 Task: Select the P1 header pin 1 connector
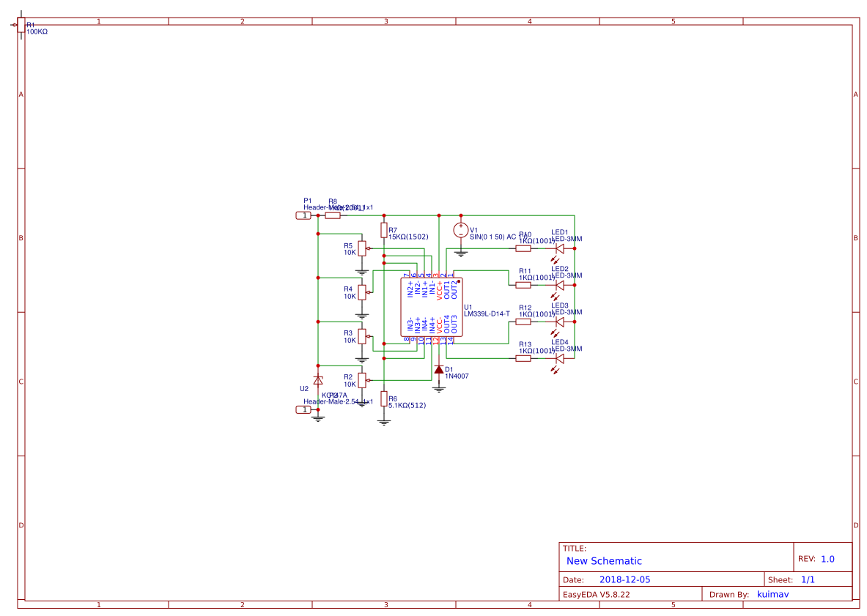point(303,215)
